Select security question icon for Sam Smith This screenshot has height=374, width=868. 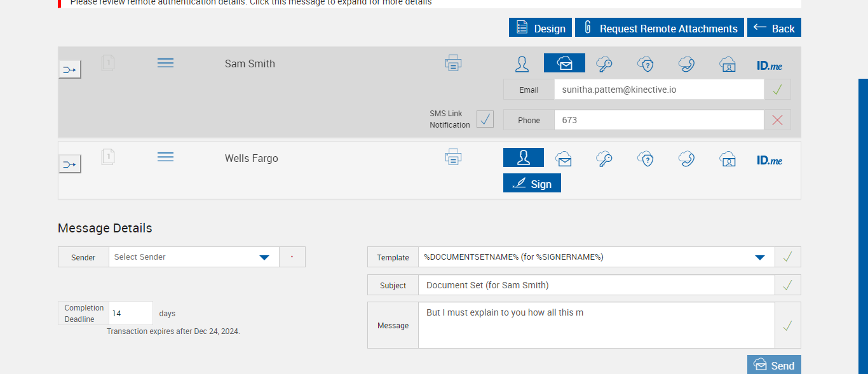[646, 63]
